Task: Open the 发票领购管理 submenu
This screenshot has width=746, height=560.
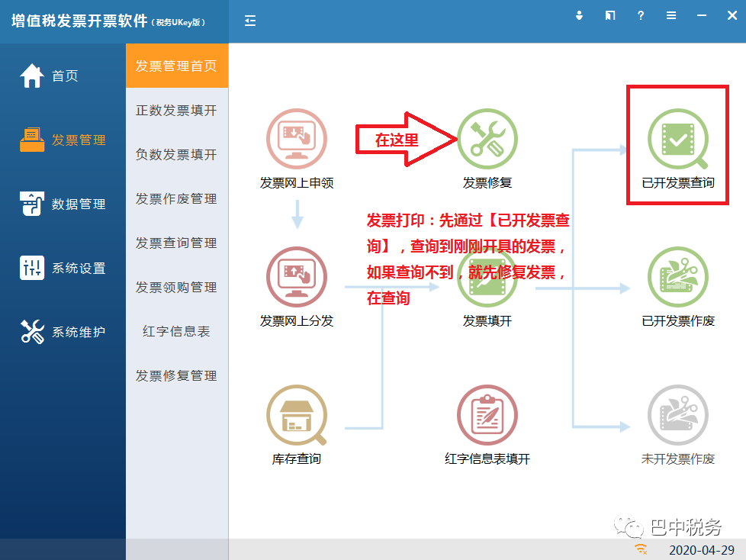Action: pyautogui.click(x=177, y=287)
